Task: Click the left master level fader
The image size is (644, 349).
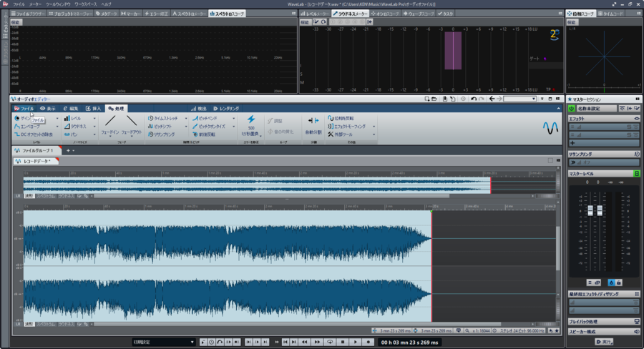Action: [x=590, y=210]
